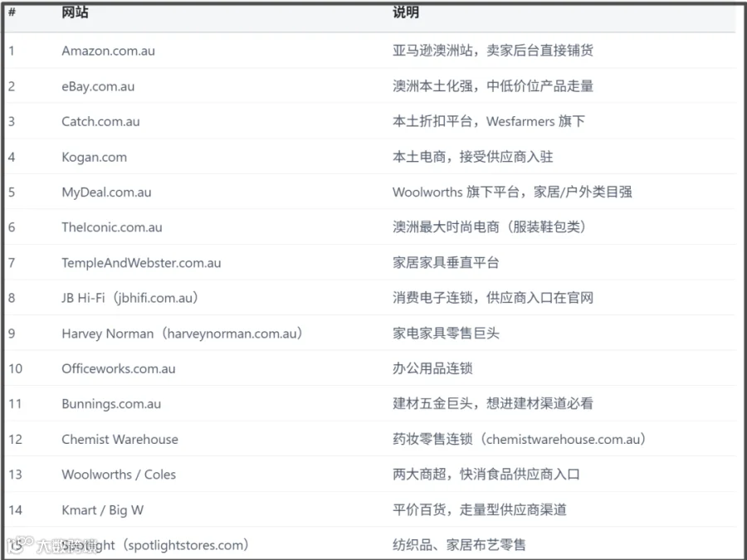Viewport: 747px width, 560px height.
Task: Click description Woolworths 旗下平台，家居/户外类目强
Action: 512,192
